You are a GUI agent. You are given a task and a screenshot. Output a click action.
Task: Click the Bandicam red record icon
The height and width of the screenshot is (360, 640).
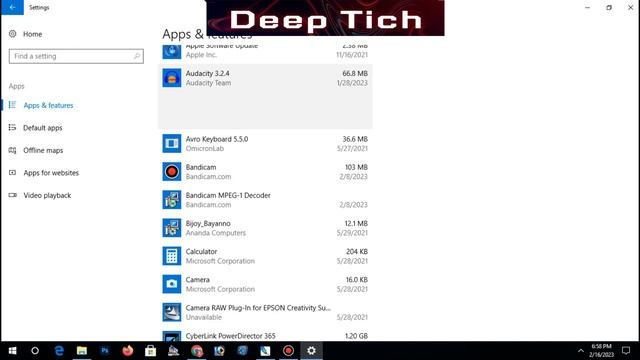click(172, 172)
